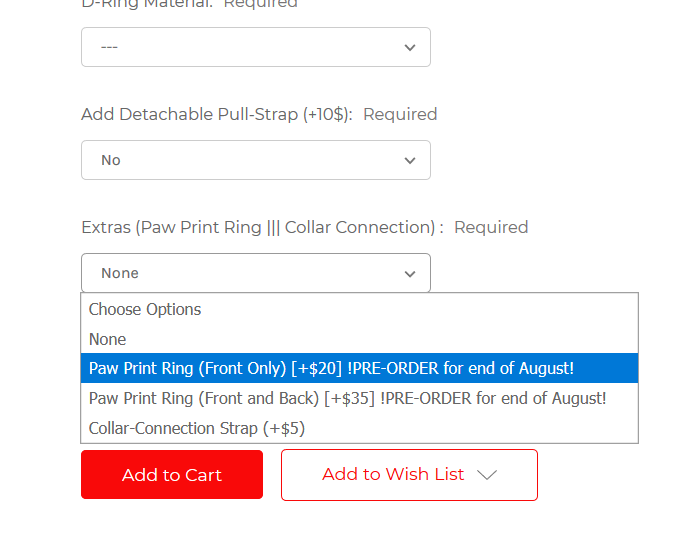This screenshot has height=554, width=679.
Task: Choose the 'None' entry in the open list
Action: coord(107,339)
